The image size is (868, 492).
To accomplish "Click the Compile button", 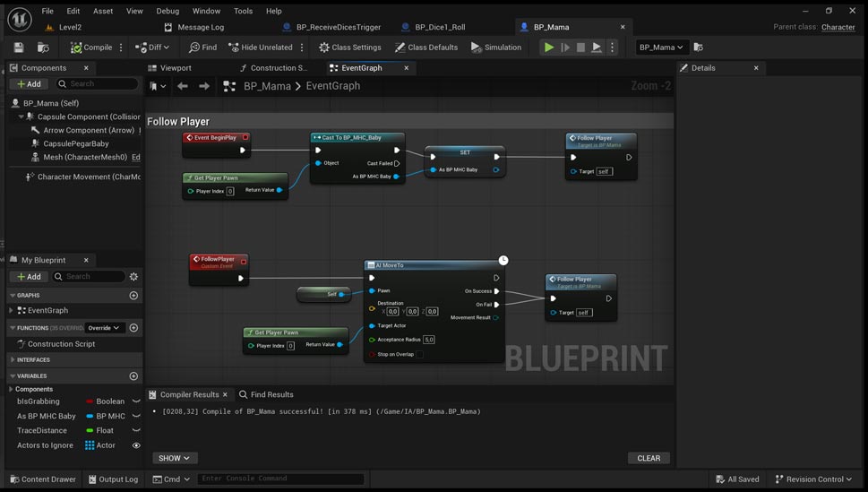I will pos(92,47).
